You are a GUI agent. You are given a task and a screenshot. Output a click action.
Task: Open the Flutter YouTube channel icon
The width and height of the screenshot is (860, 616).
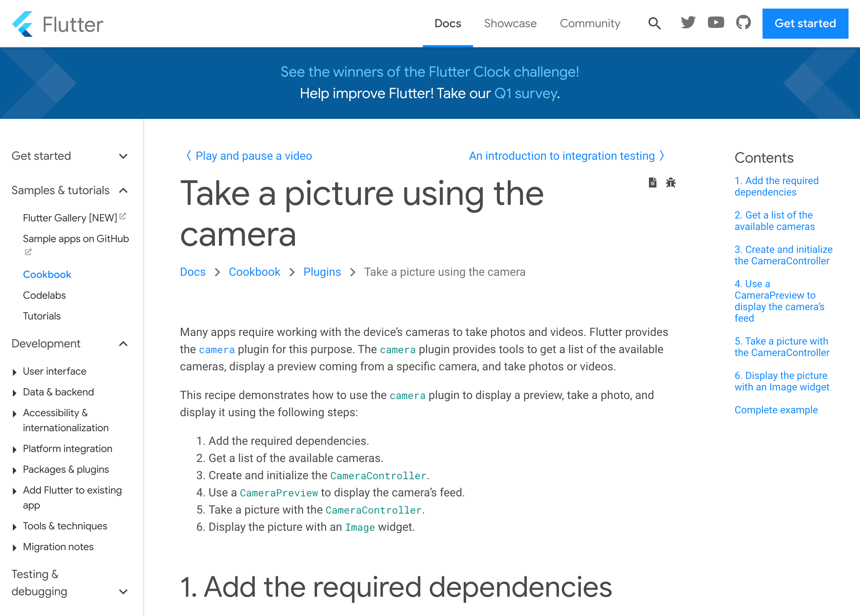[x=716, y=23]
